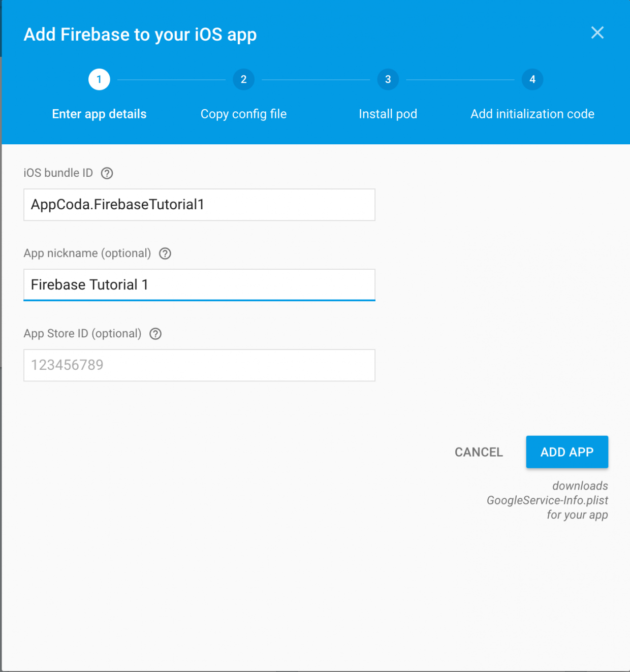Screen dimensions: 630x672
Task: Switch to the Install pod step
Action: coord(388,114)
